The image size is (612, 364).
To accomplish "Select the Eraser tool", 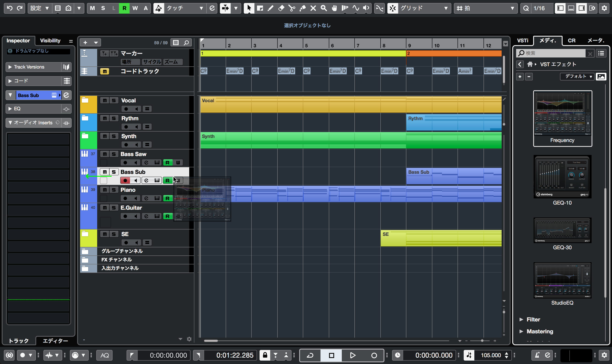I will pos(281,8).
